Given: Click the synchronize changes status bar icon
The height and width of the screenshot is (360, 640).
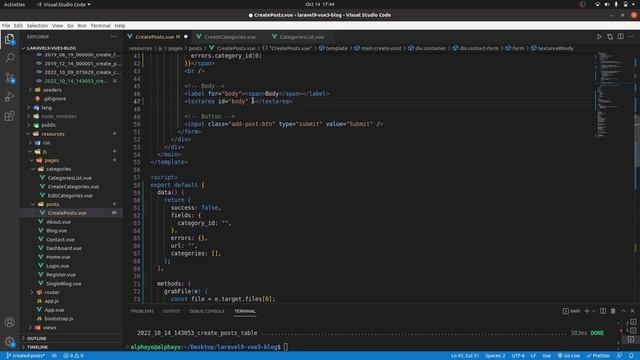Looking at the screenshot, I should [x=54, y=356].
